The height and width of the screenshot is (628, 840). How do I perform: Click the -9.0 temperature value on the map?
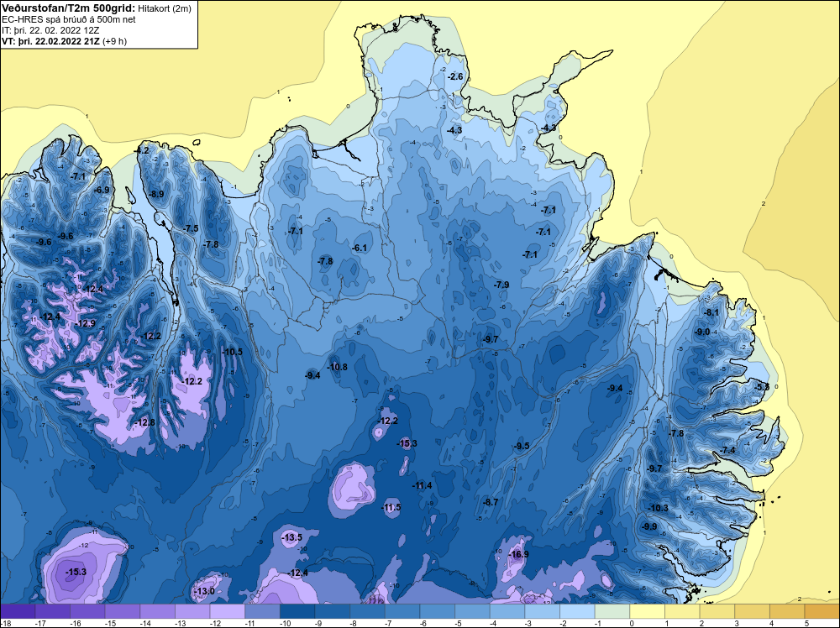tap(701, 332)
